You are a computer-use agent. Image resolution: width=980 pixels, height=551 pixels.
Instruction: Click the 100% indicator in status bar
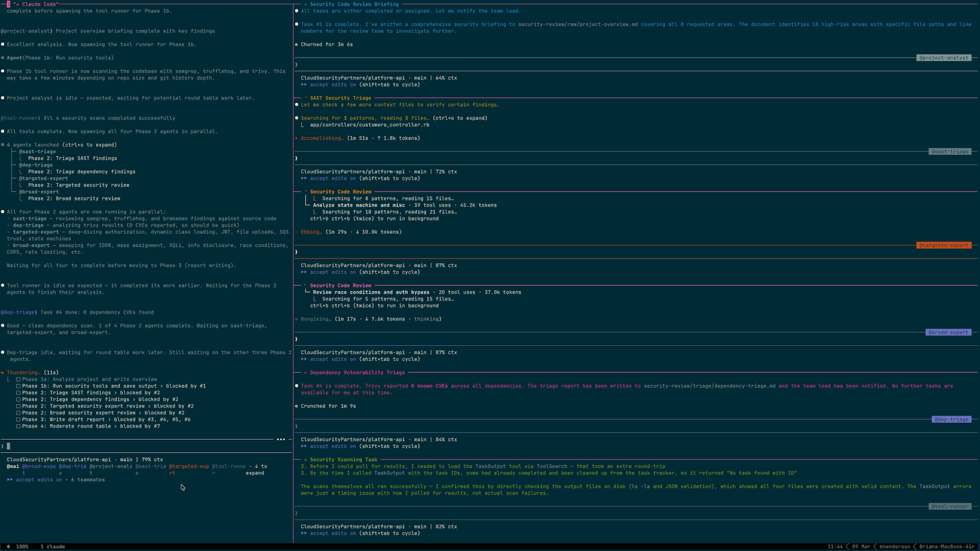22,547
